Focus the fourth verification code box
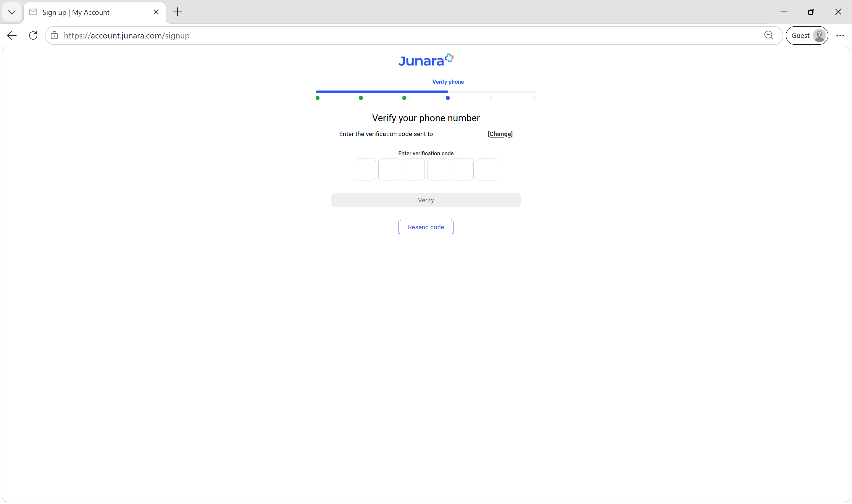Image resolution: width=852 pixels, height=504 pixels. click(x=438, y=169)
